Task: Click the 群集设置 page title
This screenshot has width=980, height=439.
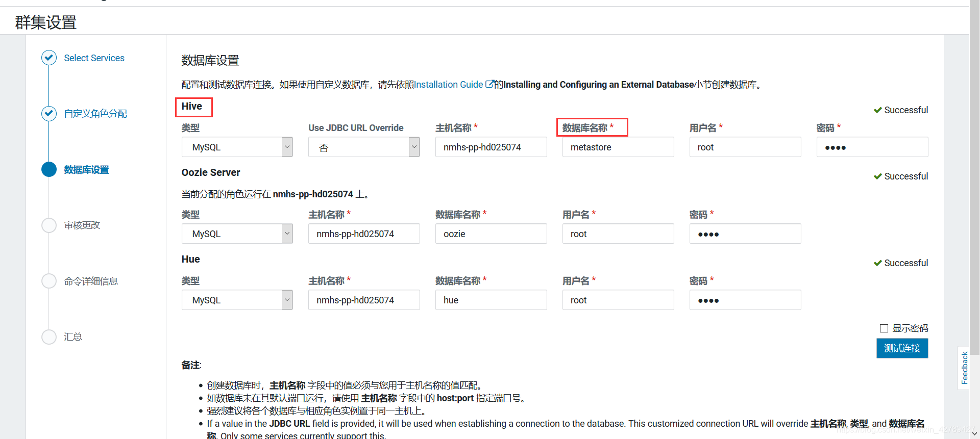Action: coord(45,22)
